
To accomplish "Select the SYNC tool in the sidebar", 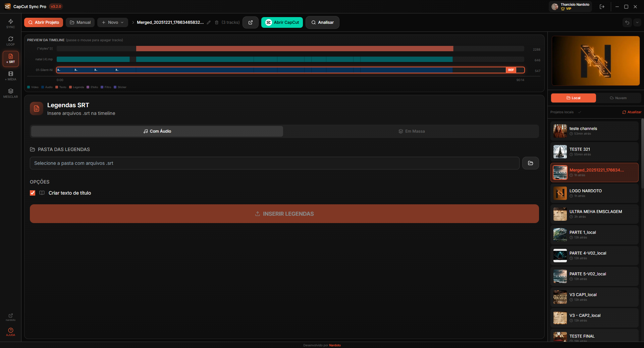I will click(10, 23).
